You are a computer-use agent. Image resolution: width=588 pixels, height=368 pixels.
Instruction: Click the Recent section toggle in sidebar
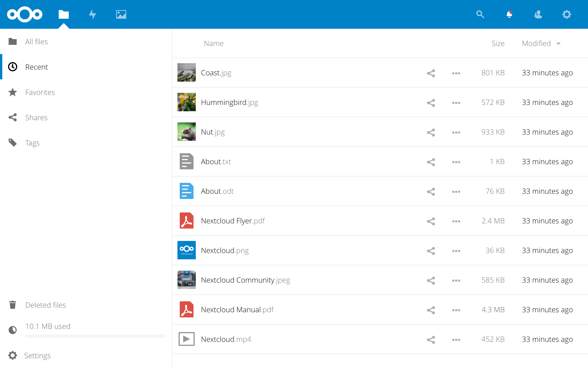[x=36, y=67]
